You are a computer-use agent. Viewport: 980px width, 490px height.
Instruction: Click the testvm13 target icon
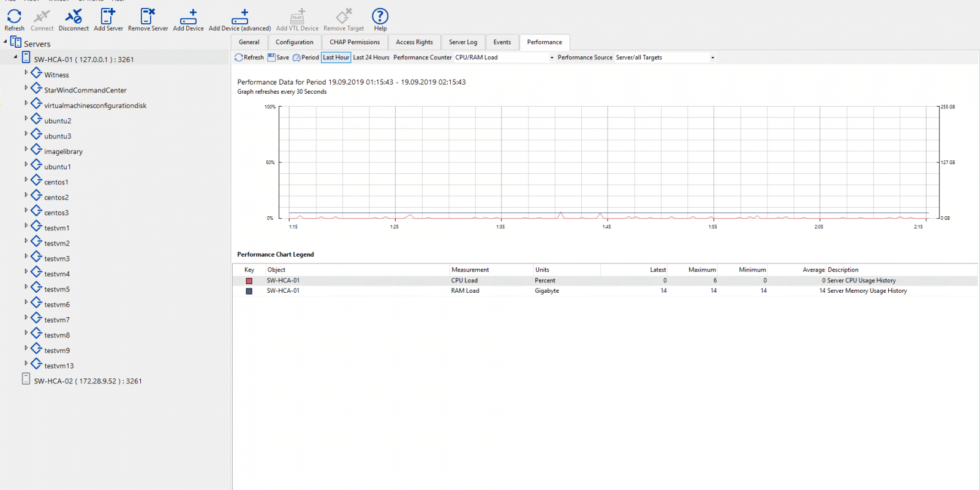click(37, 364)
